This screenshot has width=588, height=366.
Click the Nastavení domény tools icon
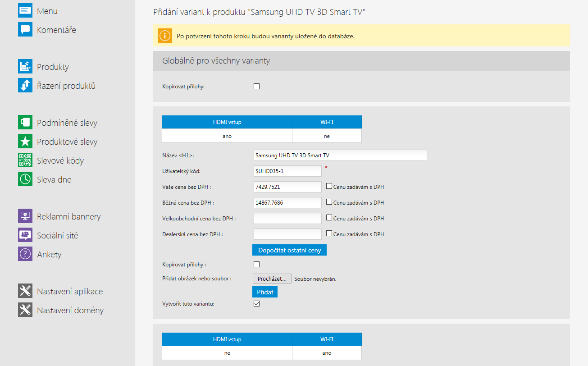tap(25, 310)
